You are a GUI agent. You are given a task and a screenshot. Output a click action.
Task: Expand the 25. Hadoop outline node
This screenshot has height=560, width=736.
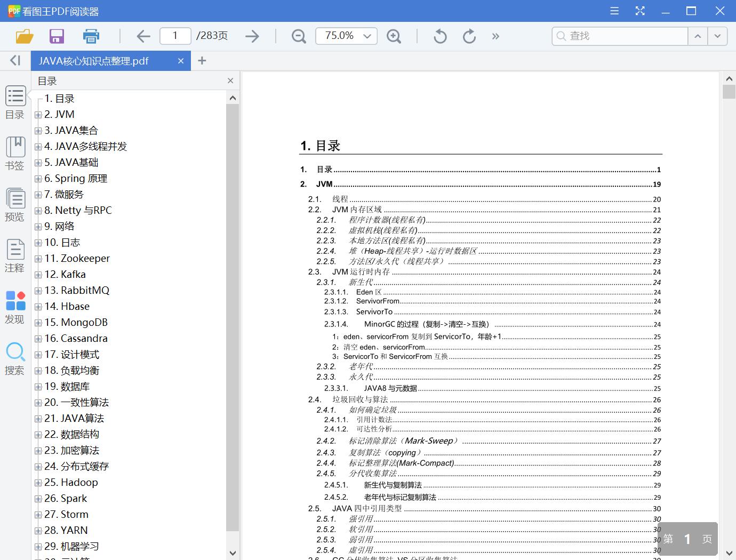tap(38, 483)
